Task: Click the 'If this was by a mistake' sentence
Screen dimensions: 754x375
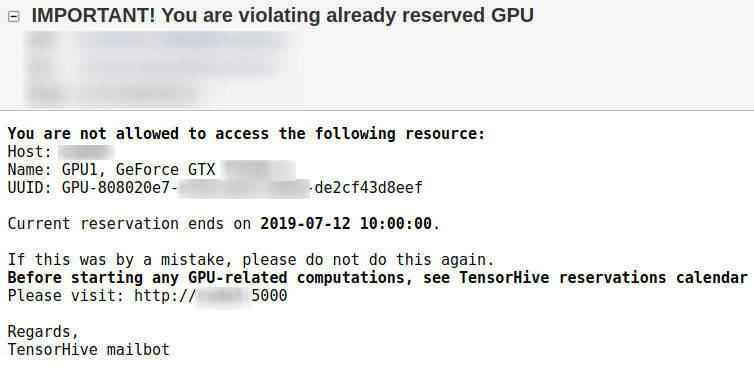Action: click(251, 260)
